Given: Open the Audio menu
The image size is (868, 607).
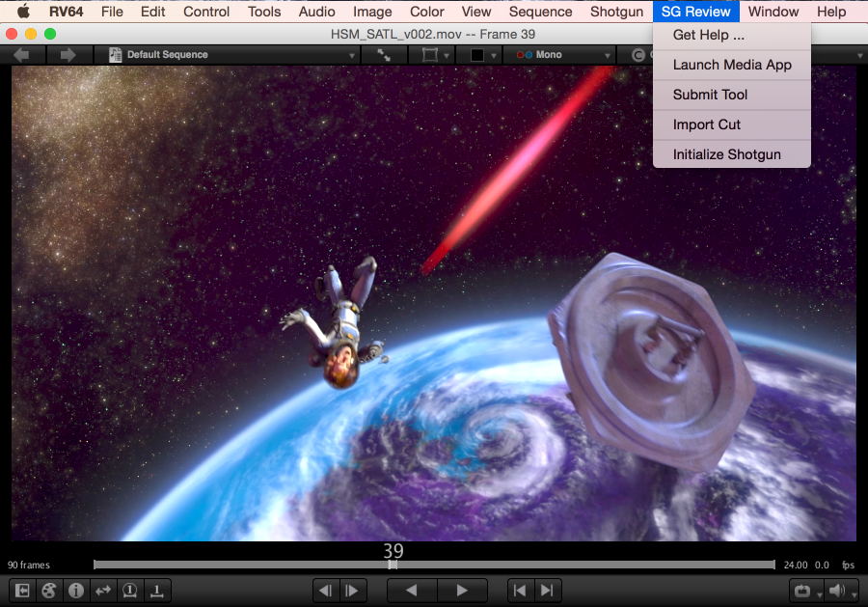Looking at the screenshot, I should point(316,11).
